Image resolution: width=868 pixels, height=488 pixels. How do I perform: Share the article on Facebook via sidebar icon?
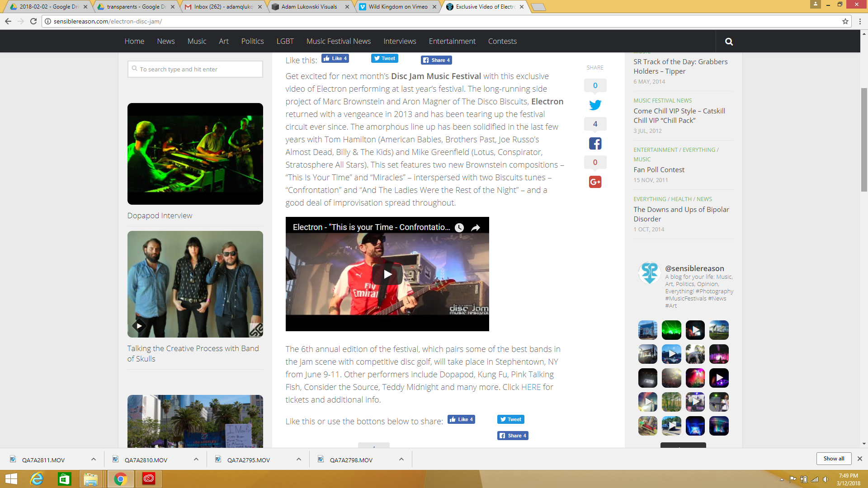click(x=594, y=143)
